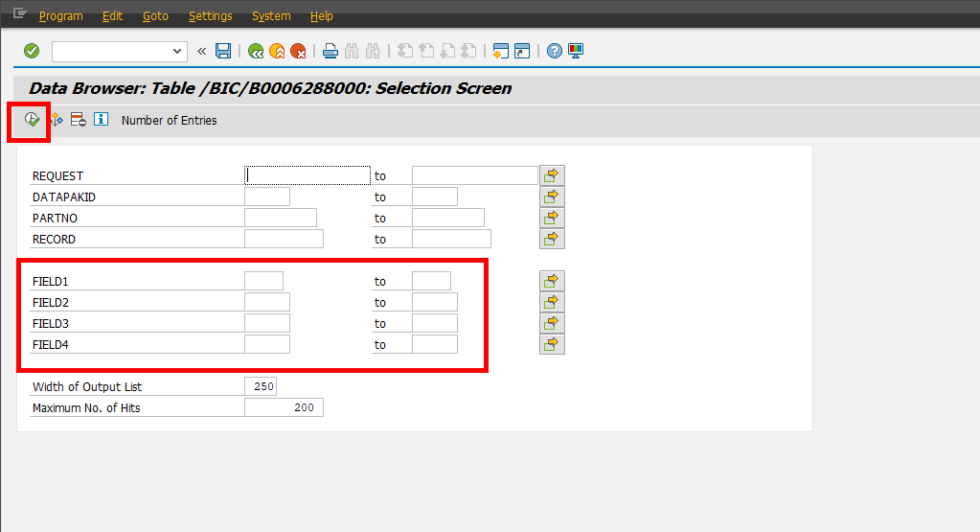Click the REQUEST from input field
This screenshot has height=532, width=980.
click(x=308, y=175)
